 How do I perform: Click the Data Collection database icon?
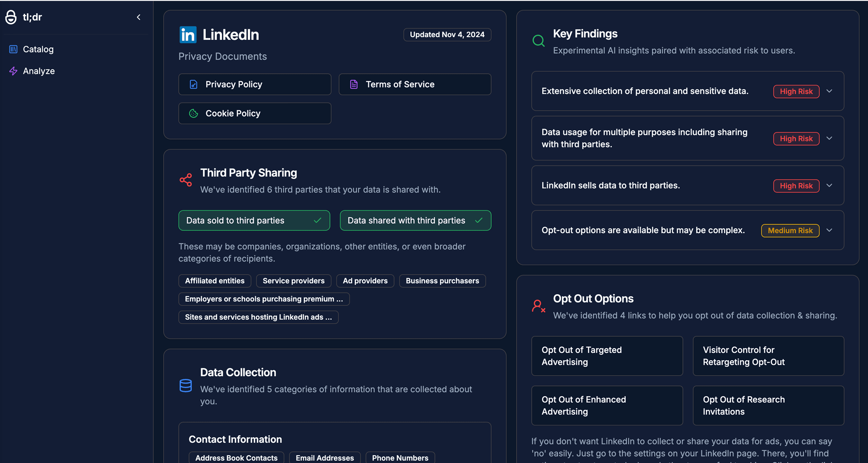pos(186,386)
